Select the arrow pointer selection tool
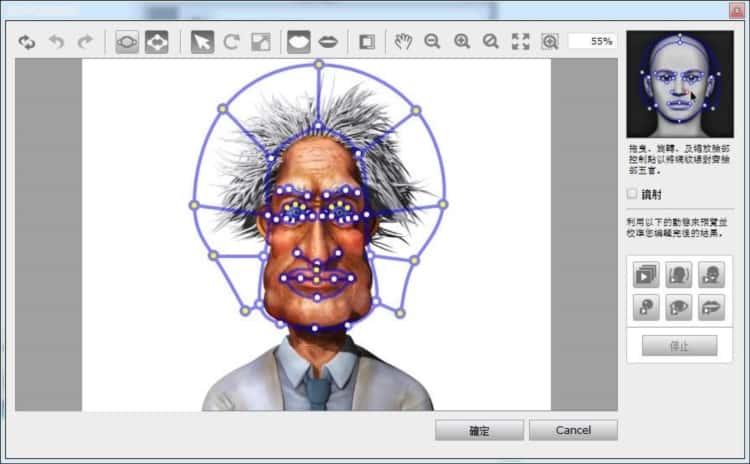Image resolution: width=750 pixels, height=464 pixels. coord(202,42)
